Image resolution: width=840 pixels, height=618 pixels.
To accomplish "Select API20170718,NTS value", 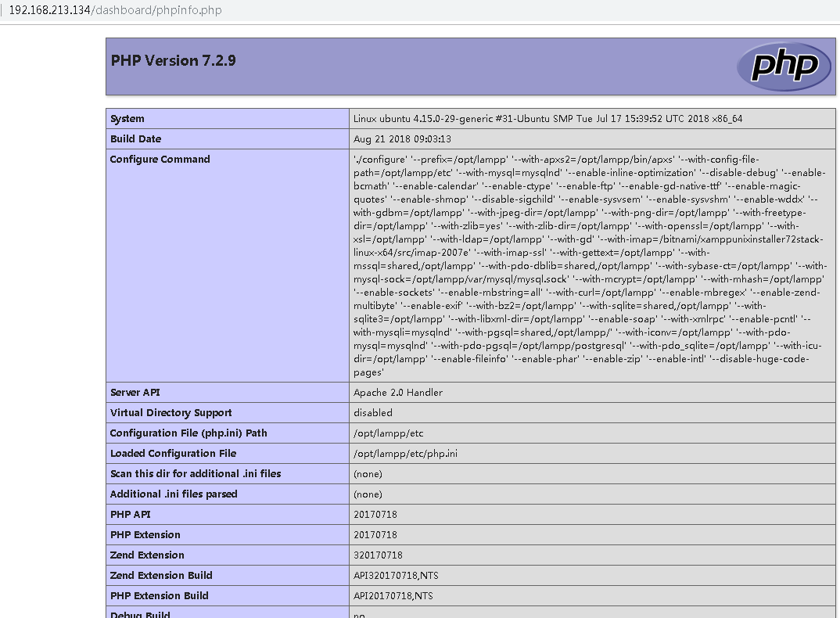I will [x=393, y=596].
